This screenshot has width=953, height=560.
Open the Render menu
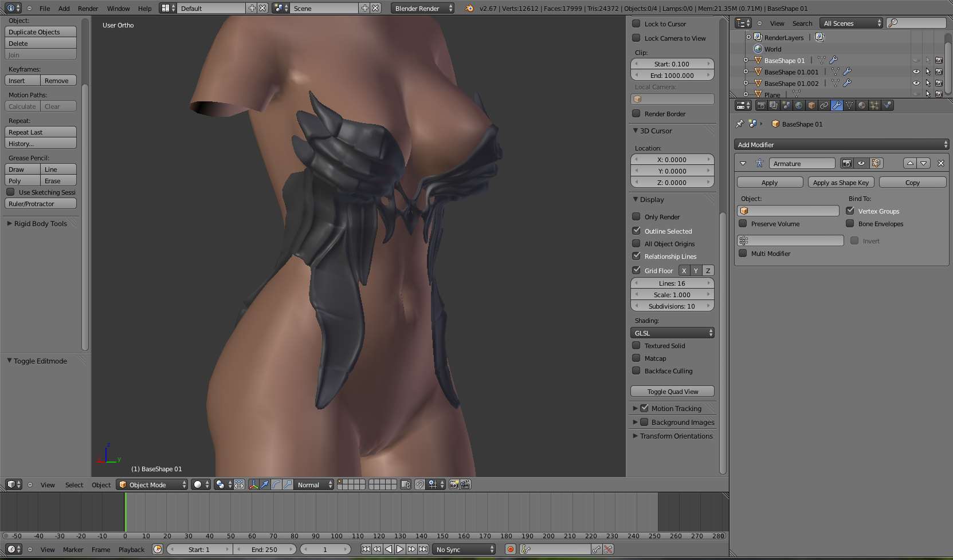pos(88,9)
